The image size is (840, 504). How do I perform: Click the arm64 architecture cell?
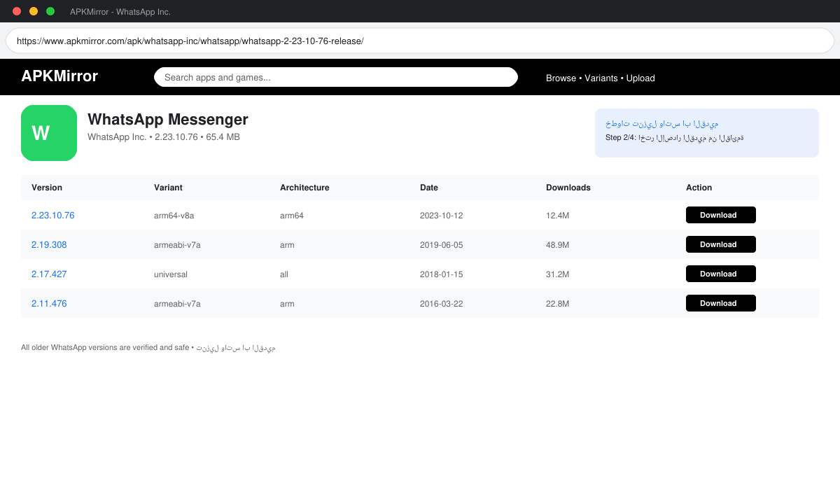(292, 216)
